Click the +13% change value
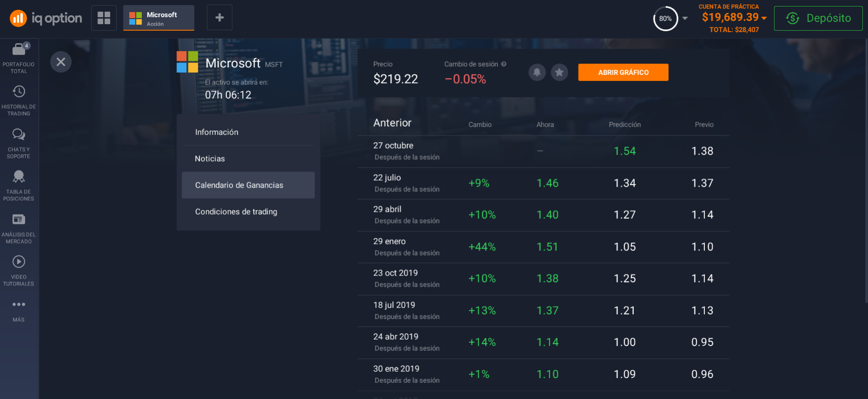The width and height of the screenshot is (868, 399). click(x=482, y=311)
